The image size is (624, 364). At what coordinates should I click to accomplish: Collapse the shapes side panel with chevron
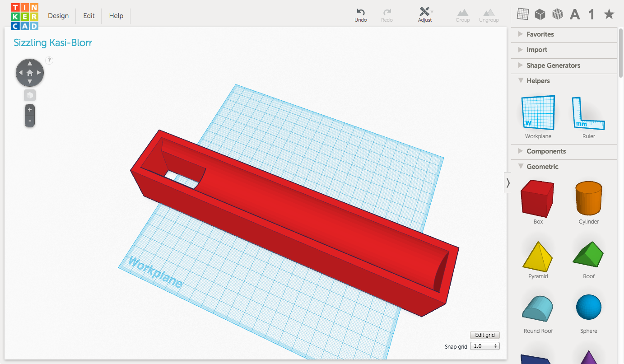point(508,182)
